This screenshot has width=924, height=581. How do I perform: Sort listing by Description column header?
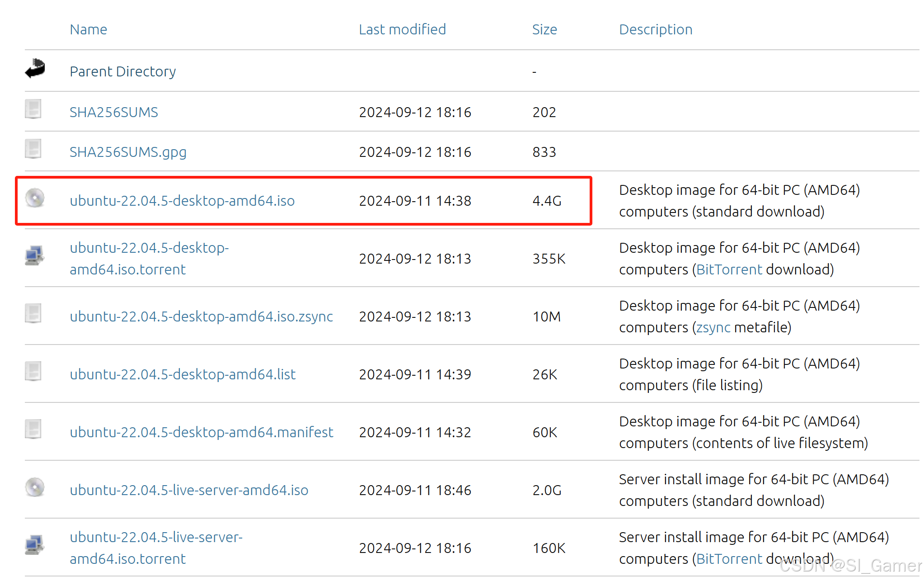(656, 29)
